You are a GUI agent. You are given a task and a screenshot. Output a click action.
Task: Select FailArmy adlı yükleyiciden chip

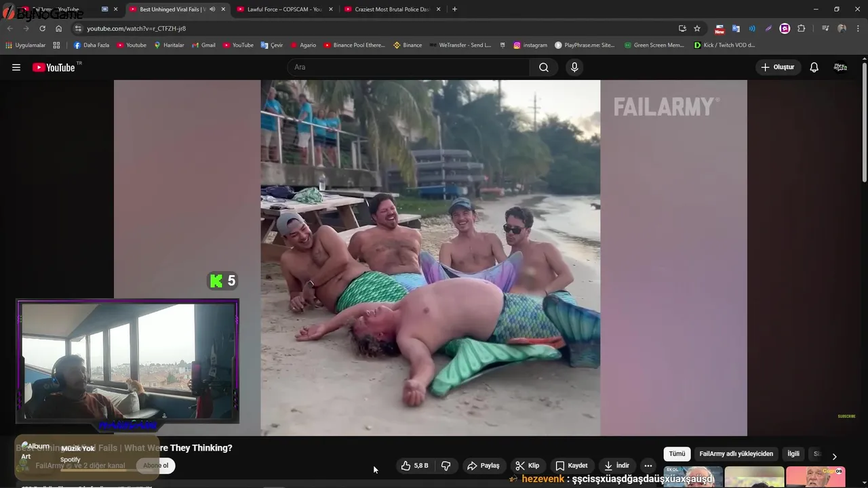(736, 454)
